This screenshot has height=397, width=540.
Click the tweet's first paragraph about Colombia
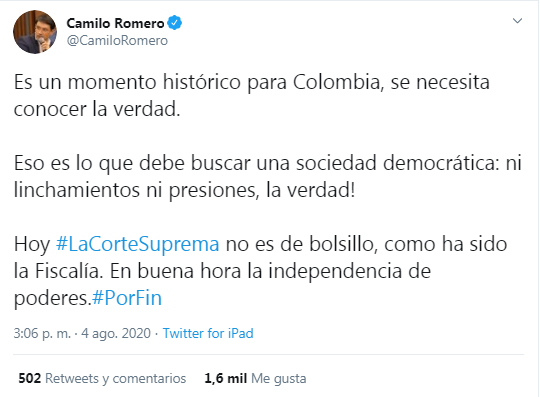click(251, 96)
